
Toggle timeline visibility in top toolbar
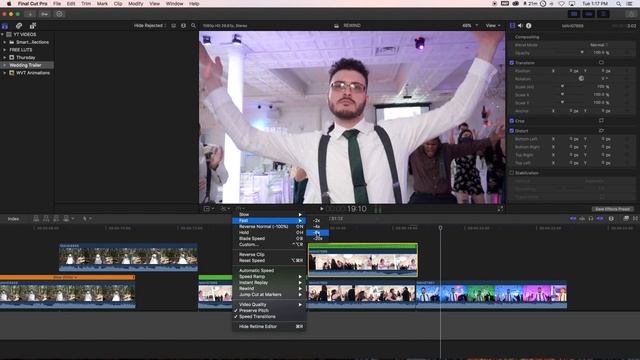(x=588, y=14)
